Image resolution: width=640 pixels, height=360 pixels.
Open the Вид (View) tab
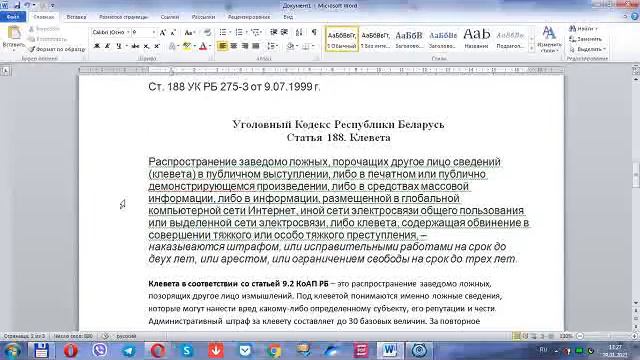tap(288, 17)
